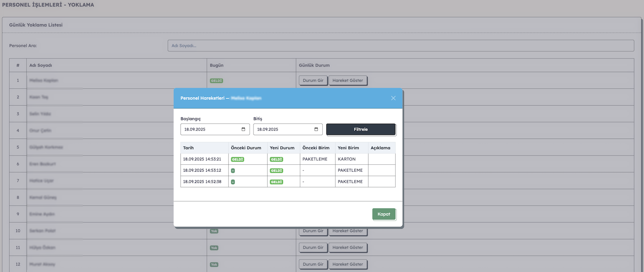Close the Personel Hareketleri dialog with X
644x272 pixels.
(x=393, y=98)
